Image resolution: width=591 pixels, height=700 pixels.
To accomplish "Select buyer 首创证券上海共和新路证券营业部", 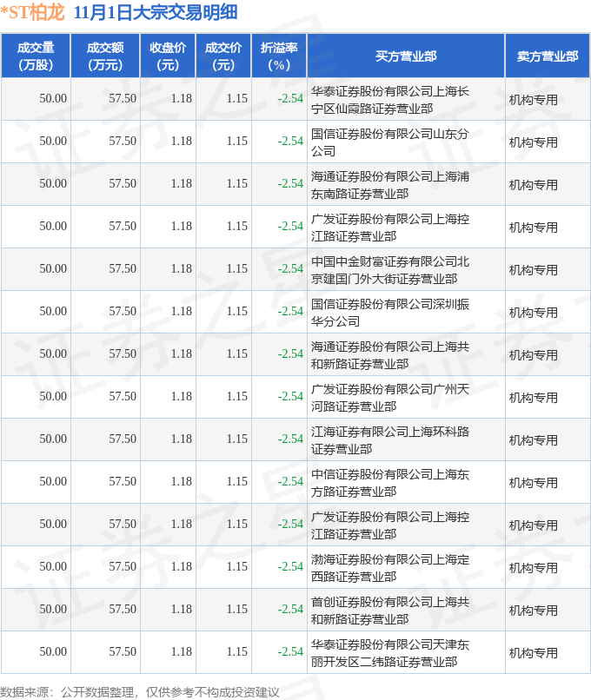I will coord(390,611).
